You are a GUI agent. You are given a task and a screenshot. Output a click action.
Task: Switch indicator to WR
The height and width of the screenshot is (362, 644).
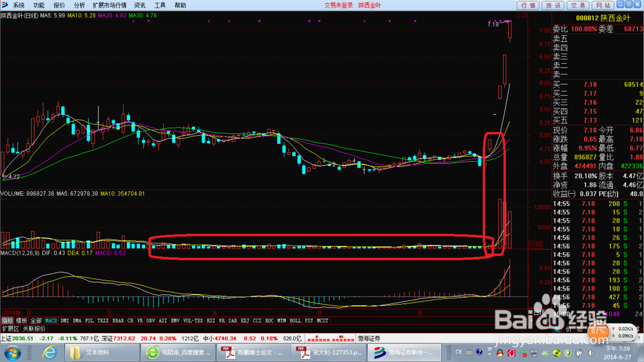222,321
